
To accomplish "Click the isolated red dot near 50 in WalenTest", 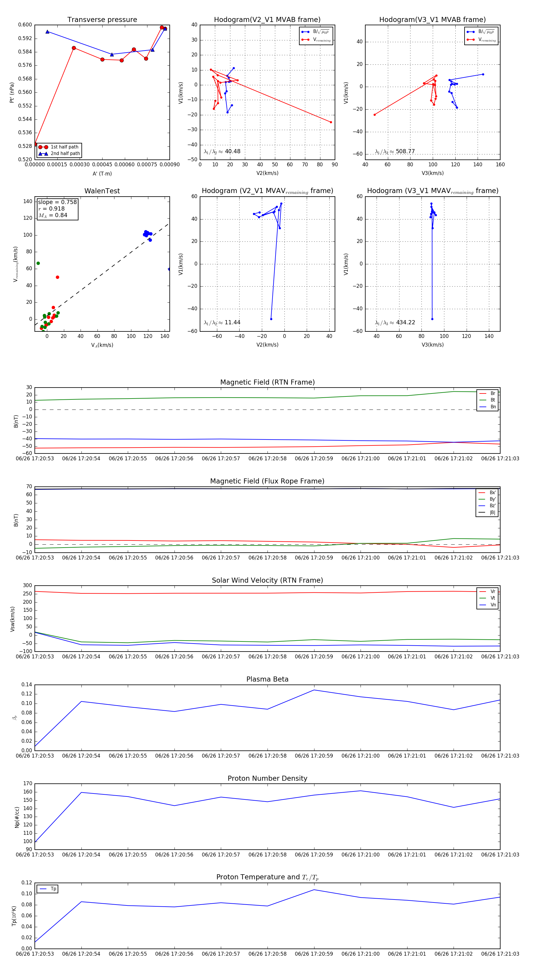I will pyautogui.click(x=57, y=277).
